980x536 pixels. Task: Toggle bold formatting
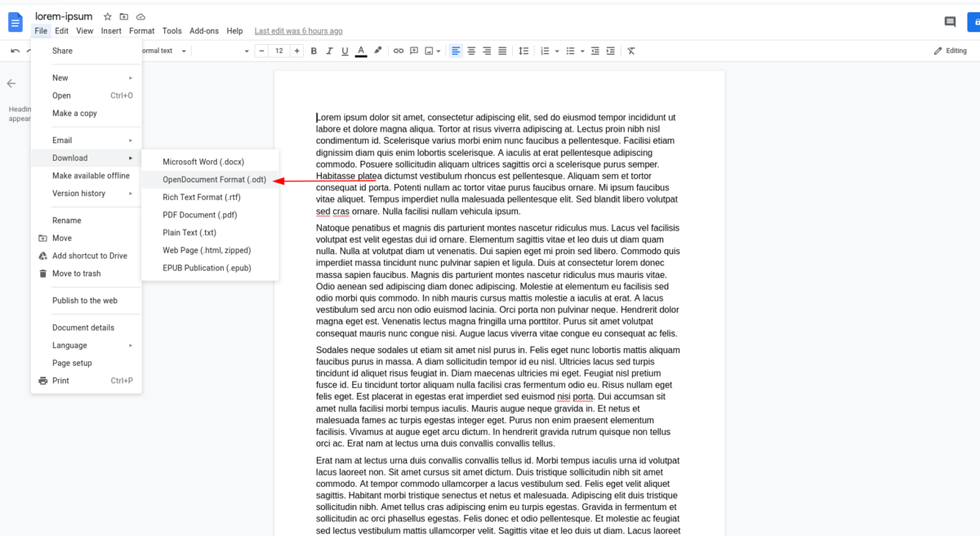(x=314, y=51)
